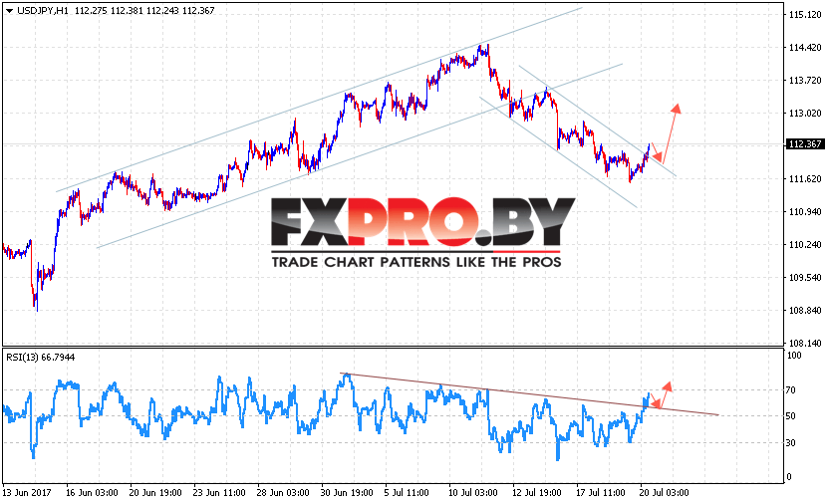Select the 20 Jun 19:00 time label
This screenshot has height=504, width=826.
coord(155,492)
